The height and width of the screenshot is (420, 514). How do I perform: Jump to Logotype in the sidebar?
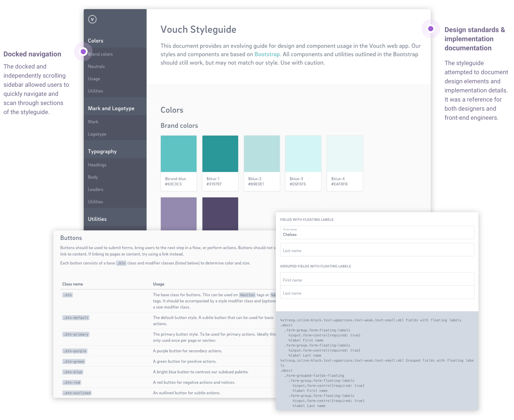click(x=97, y=134)
